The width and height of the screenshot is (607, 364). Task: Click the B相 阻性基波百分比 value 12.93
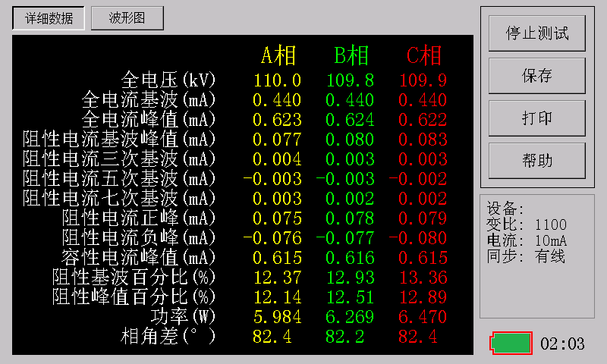click(351, 278)
